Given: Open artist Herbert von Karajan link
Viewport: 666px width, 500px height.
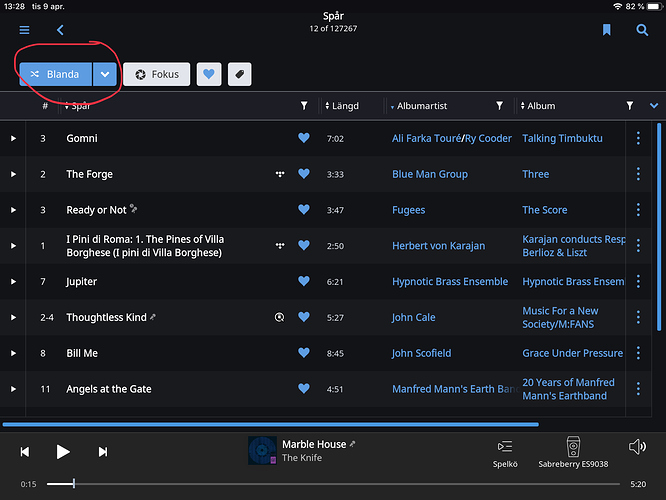Looking at the screenshot, I should (x=438, y=246).
